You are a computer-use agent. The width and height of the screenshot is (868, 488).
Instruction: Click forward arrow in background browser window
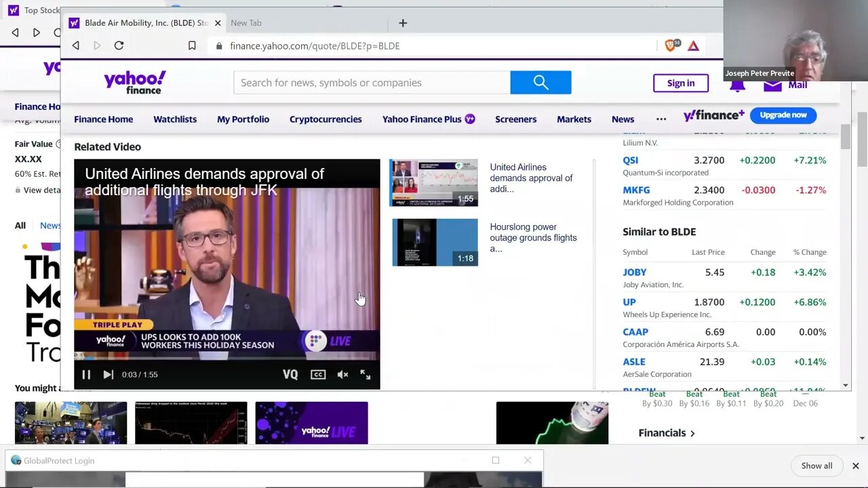[37, 33]
